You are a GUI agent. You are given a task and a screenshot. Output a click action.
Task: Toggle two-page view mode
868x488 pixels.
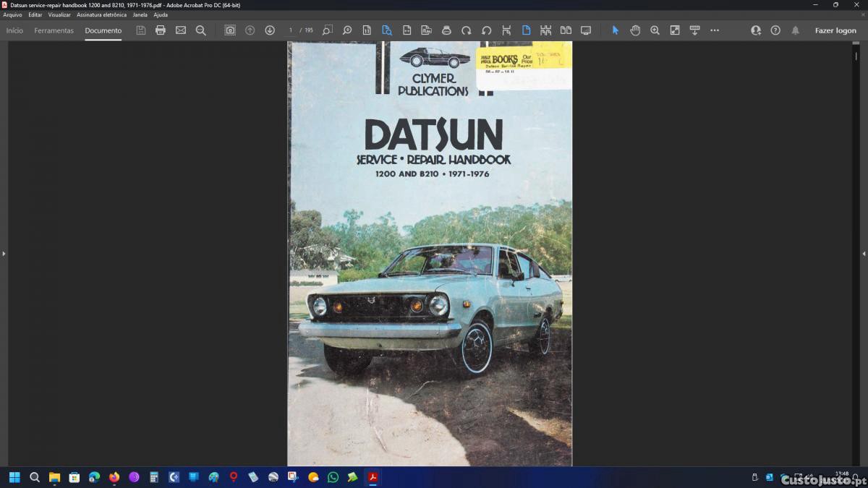point(566,30)
